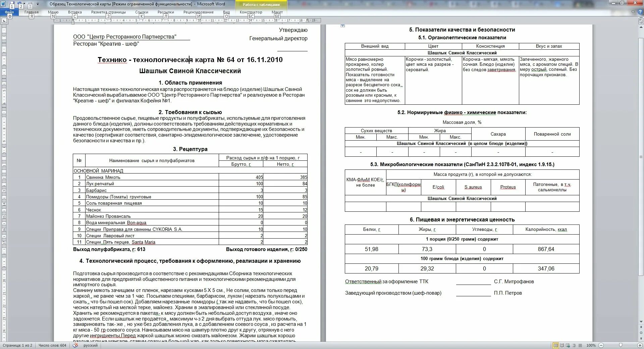
Task: Click the 'Брутто, г' column header
Action: tap(241, 164)
